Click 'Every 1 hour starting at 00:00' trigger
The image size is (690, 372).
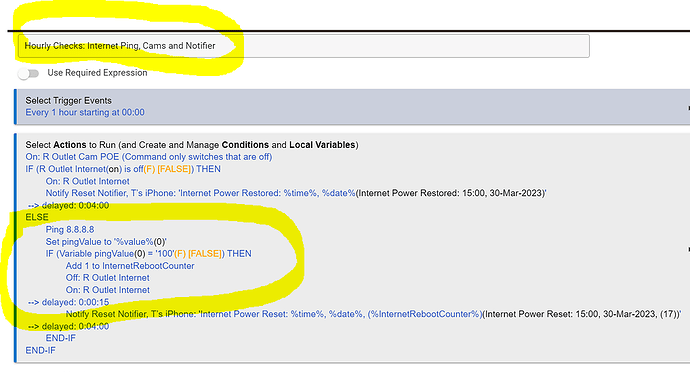[85, 113]
